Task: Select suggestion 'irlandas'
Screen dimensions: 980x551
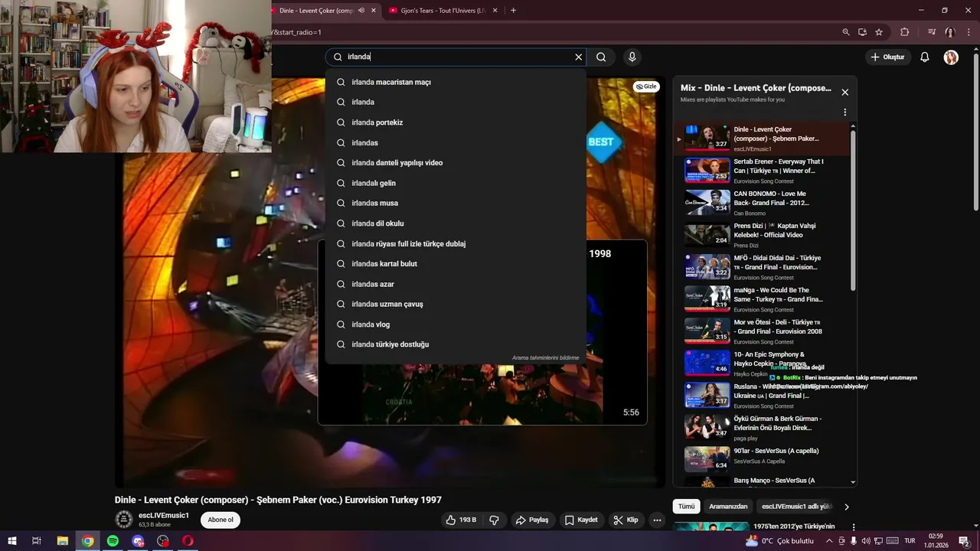Action: click(x=456, y=142)
